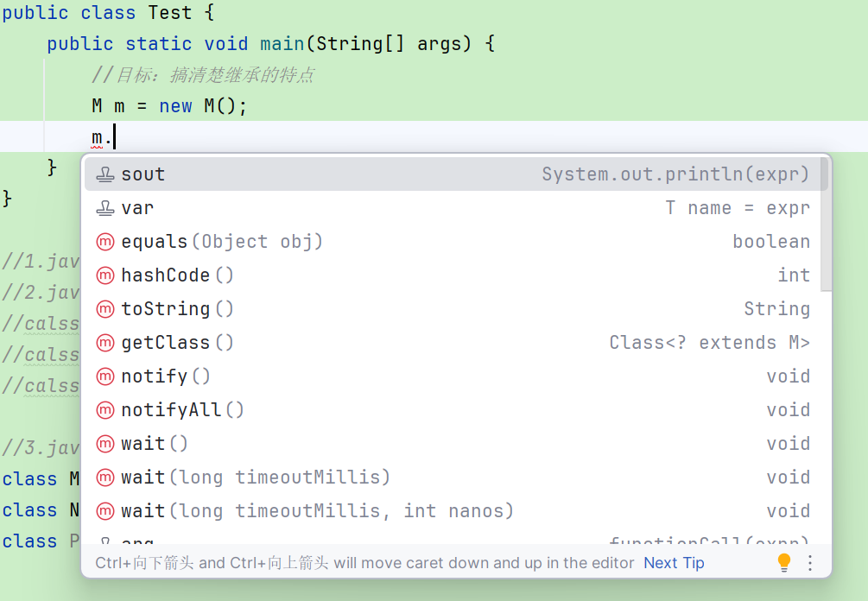Open the popup's three-dot options menu

(810, 563)
